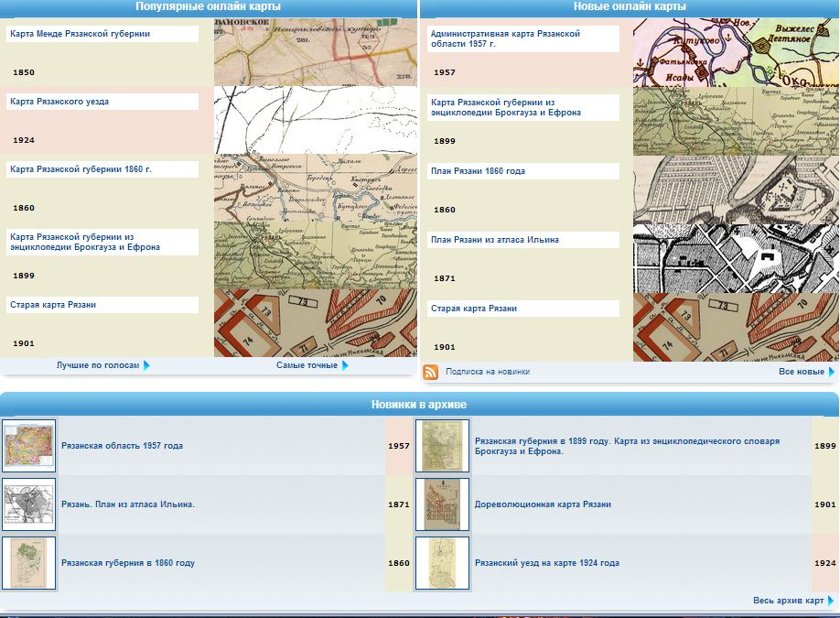The width and height of the screenshot is (840, 618).
Task: Open thumbnail of Дореволюционная карта Рязани
Action: (x=442, y=504)
